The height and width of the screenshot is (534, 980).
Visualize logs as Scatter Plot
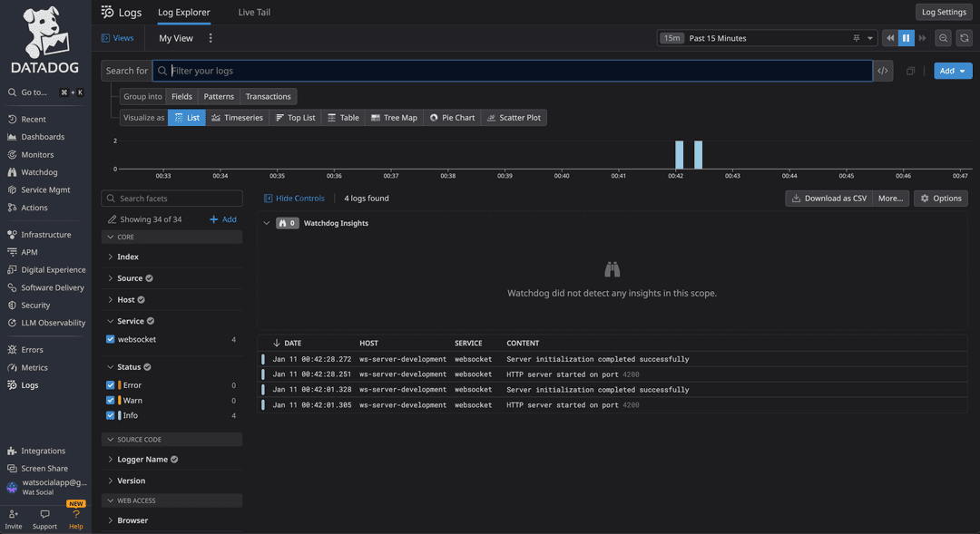pos(514,118)
